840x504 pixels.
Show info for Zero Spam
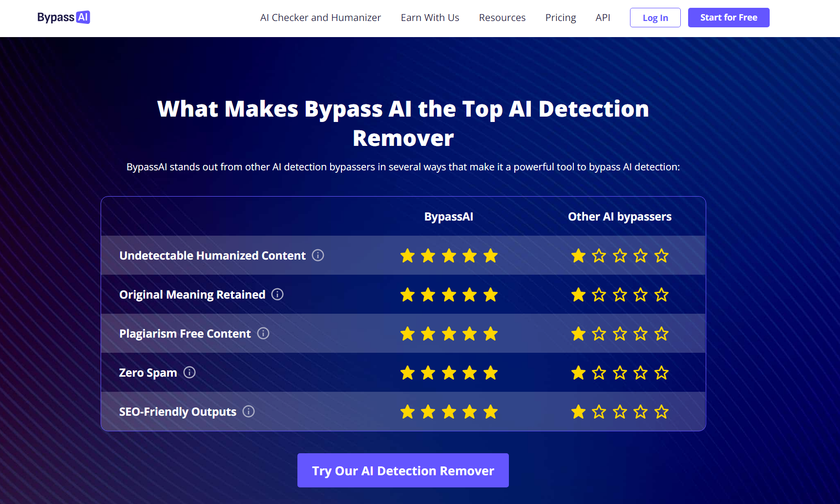click(189, 372)
